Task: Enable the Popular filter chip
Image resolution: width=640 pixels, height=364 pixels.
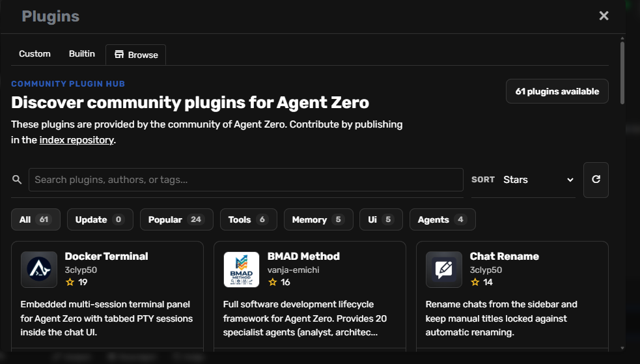Action: pyautogui.click(x=176, y=219)
